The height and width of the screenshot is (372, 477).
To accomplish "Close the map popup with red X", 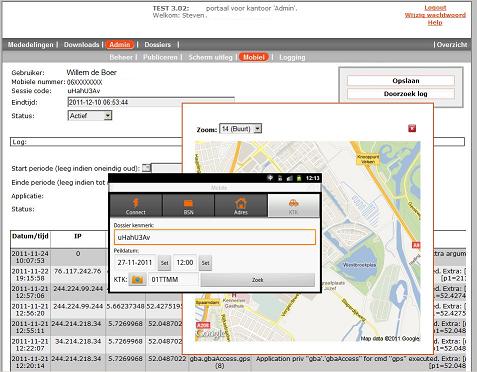I will click(412, 128).
